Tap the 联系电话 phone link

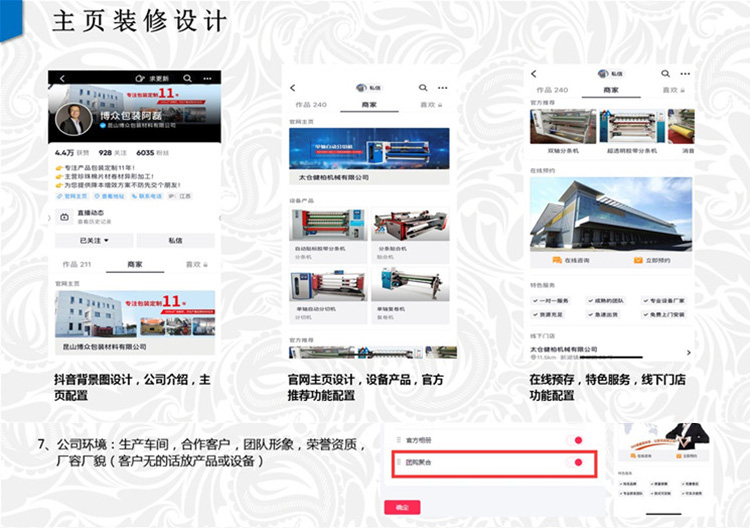point(147,196)
